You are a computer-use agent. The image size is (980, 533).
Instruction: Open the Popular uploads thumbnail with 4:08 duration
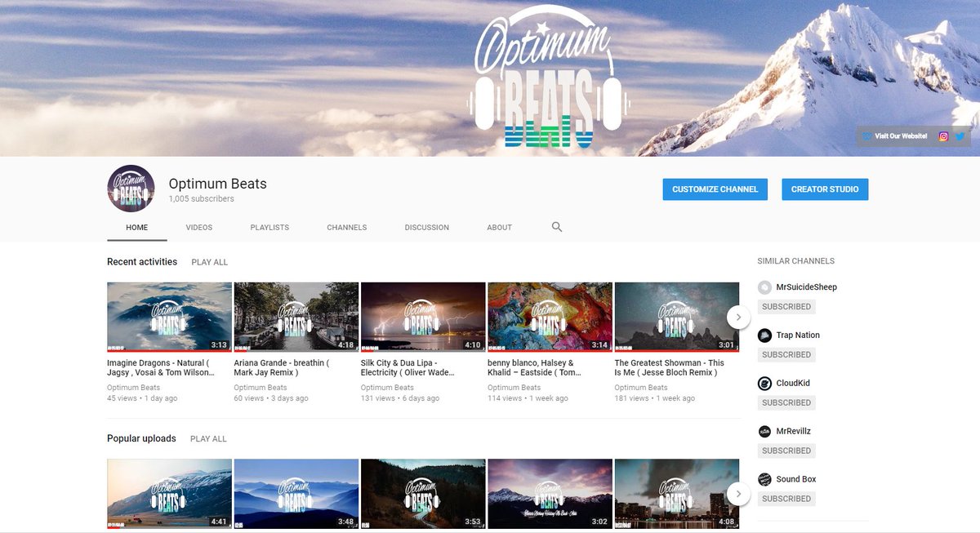[x=677, y=494]
